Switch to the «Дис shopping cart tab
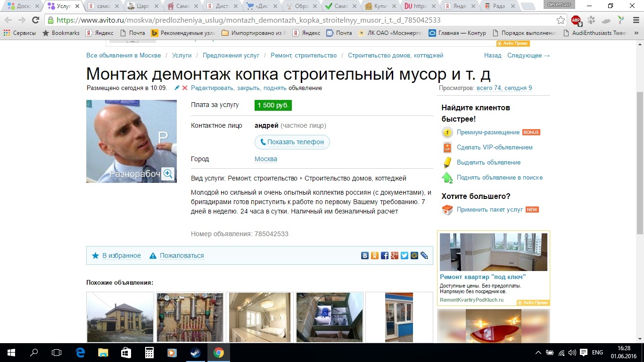 [x=263, y=6]
